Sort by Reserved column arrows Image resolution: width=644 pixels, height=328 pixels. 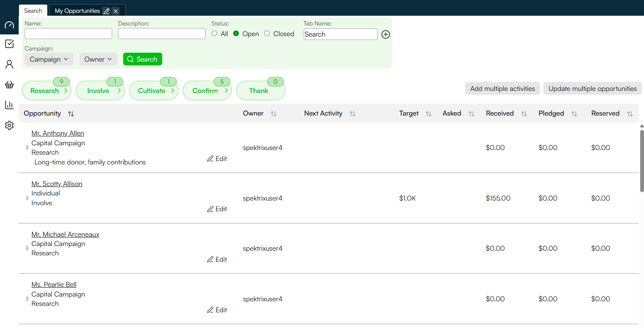630,113
